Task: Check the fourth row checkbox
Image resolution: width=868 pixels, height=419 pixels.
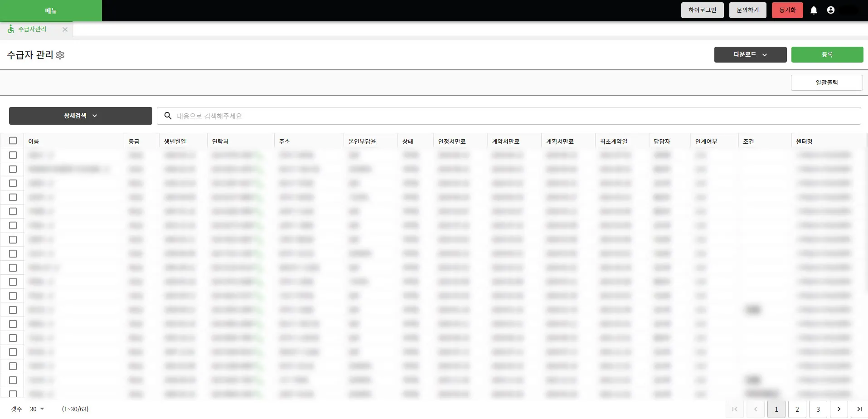Action: click(13, 197)
